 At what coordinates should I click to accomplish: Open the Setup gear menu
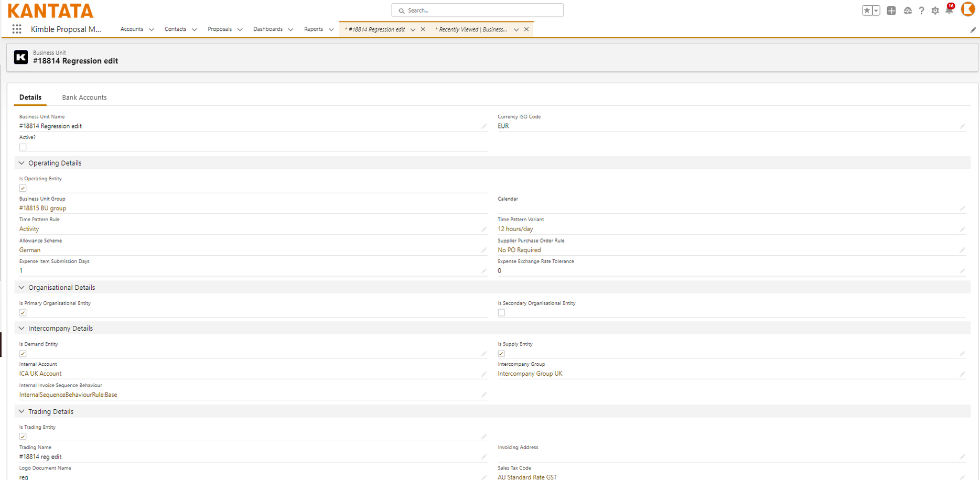click(935, 10)
